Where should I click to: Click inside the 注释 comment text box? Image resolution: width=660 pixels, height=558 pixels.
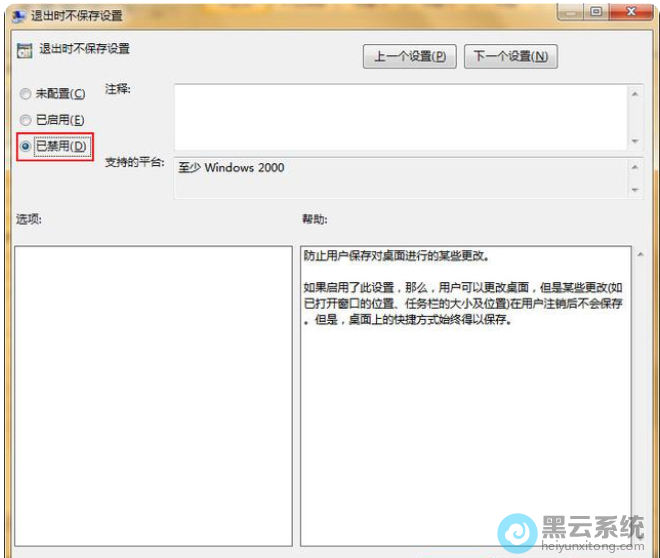click(400, 116)
